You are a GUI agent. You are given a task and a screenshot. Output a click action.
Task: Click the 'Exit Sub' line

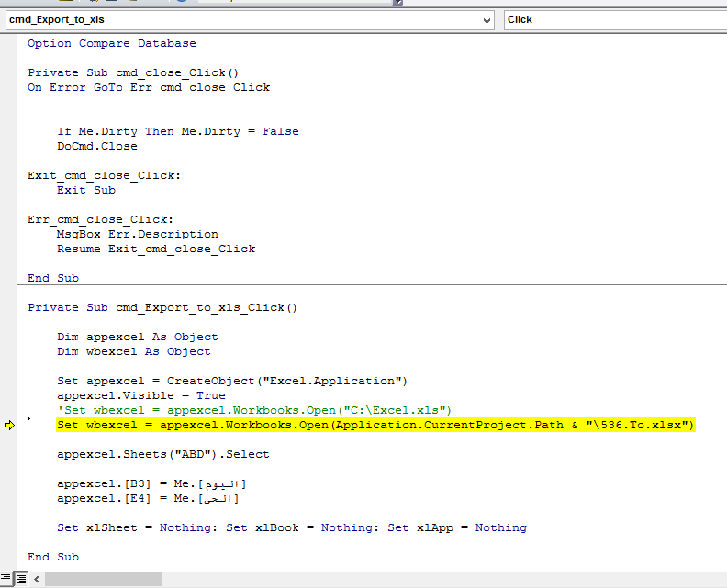click(x=86, y=190)
